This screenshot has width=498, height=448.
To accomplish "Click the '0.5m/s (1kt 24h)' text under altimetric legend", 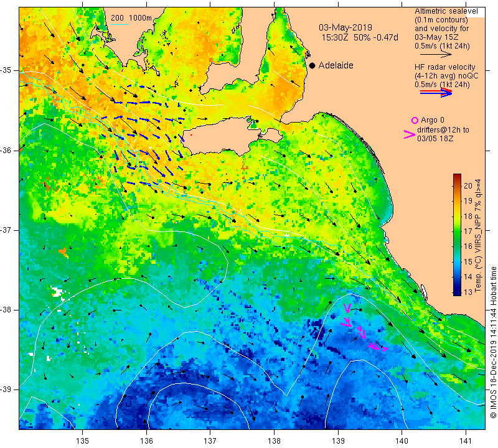I will coord(442,46).
